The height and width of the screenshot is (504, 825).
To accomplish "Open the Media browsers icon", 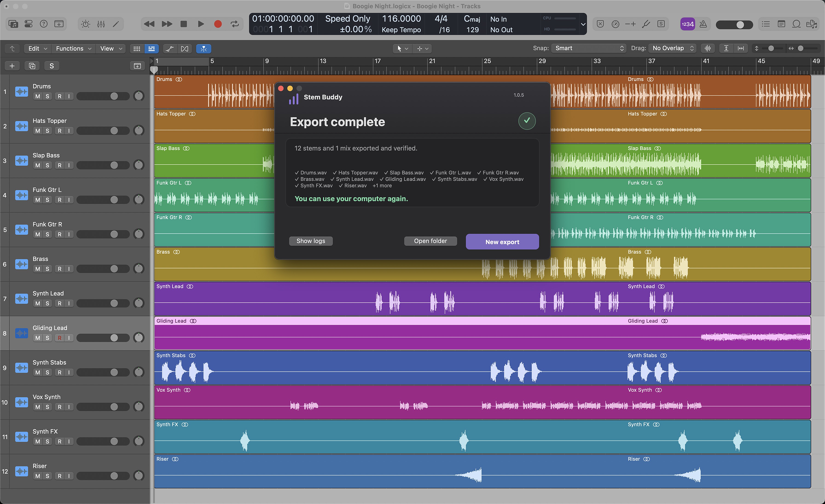I will tap(812, 24).
